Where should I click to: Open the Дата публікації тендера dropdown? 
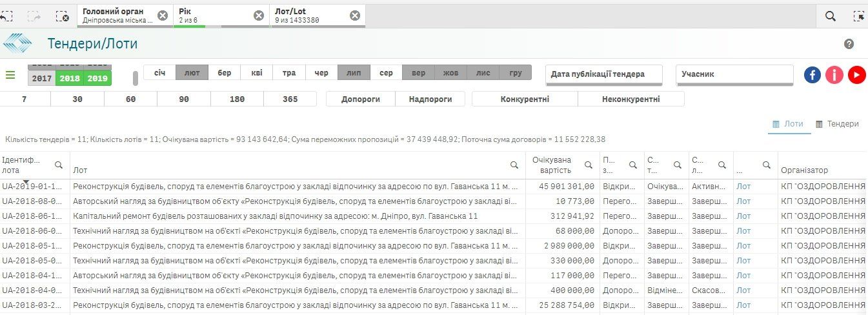(604, 74)
